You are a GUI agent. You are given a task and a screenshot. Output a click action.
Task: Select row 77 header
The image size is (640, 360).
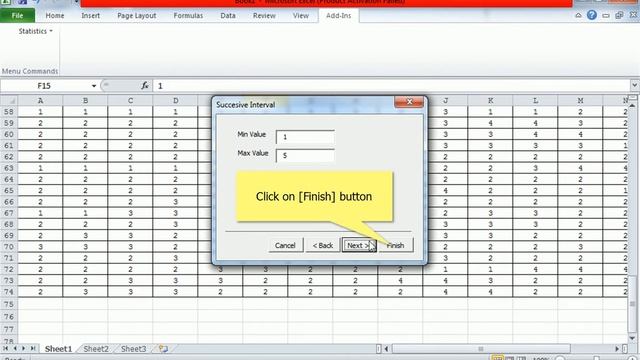click(x=9, y=329)
